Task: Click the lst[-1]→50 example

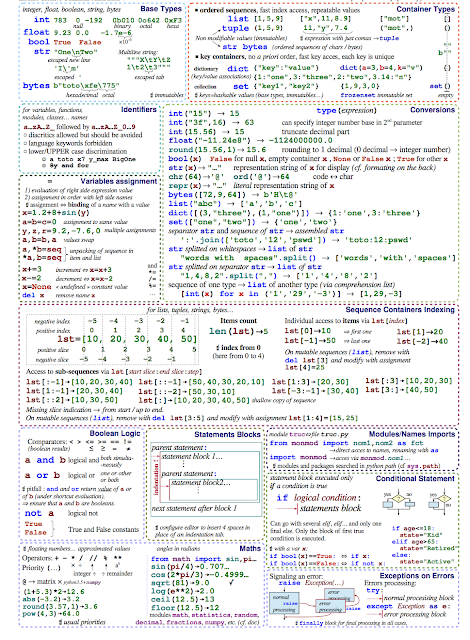Action: click(x=310, y=340)
